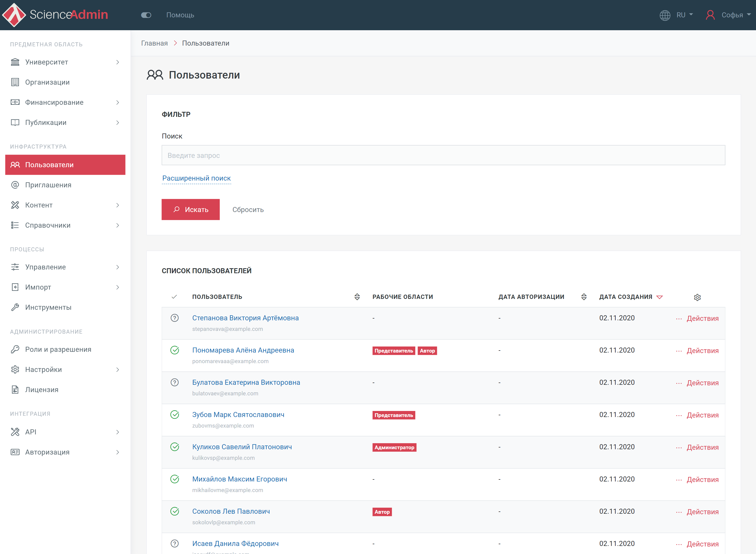Sort by the Пользователь column sort arrows
This screenshot has height=554, width=756.
coord(357,297)
